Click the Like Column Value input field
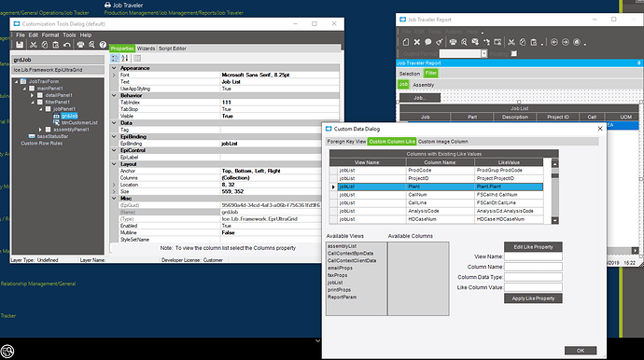Screen dimensions: 644x360 pyautogui.click(x=533, y=287)
